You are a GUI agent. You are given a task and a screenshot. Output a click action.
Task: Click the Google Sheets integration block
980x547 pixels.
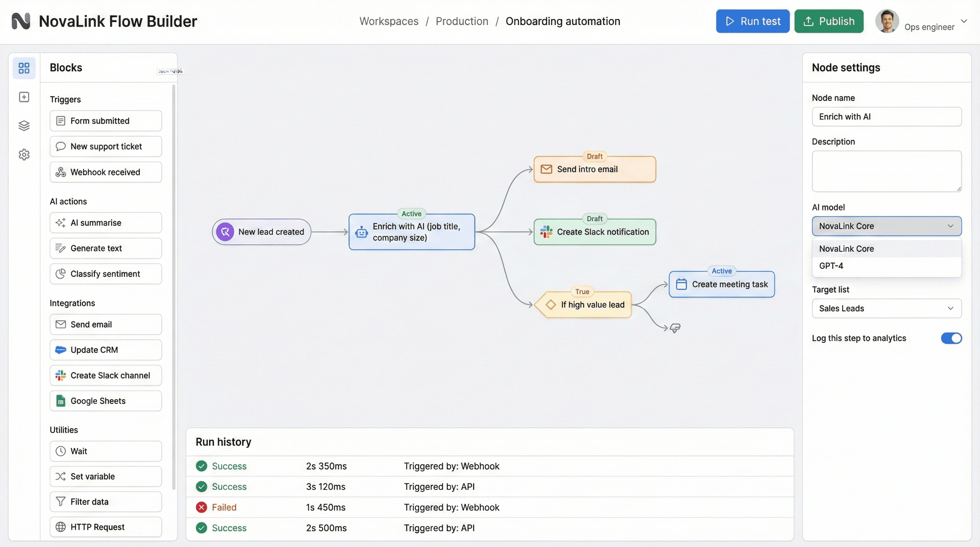tap(105, 401)
